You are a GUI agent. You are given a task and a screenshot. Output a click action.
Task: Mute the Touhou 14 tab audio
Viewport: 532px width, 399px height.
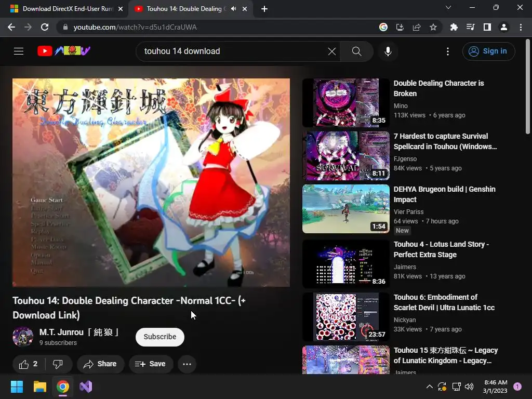233,9
